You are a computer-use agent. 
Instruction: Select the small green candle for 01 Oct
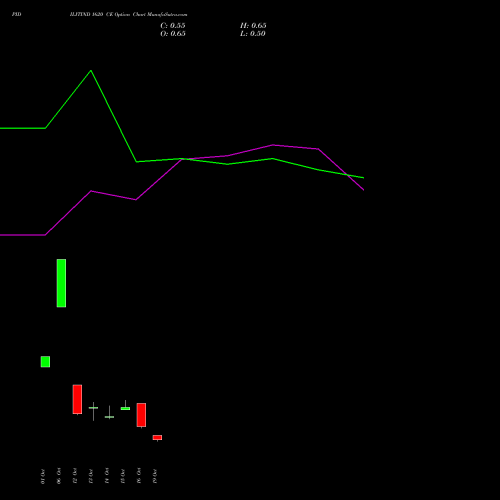point(45,362)
